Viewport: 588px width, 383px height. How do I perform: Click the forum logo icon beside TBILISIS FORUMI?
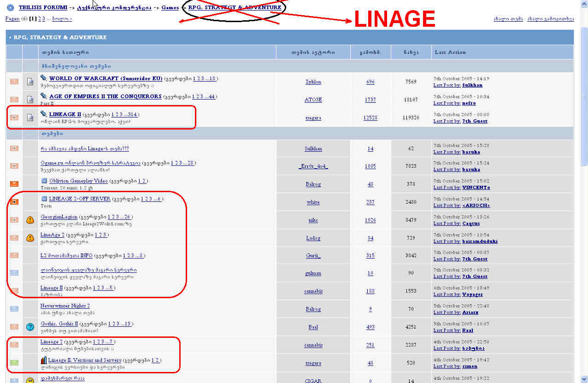[x=10, y=7]
